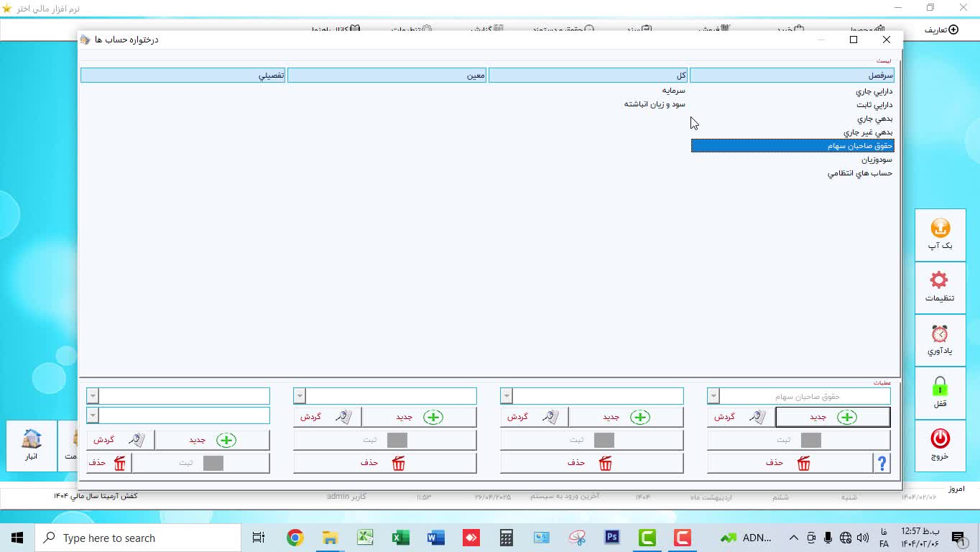Select سرمایه in the کل column
Image resolution: width=980 pixels, height=552 pixels.
pos(673,91)
